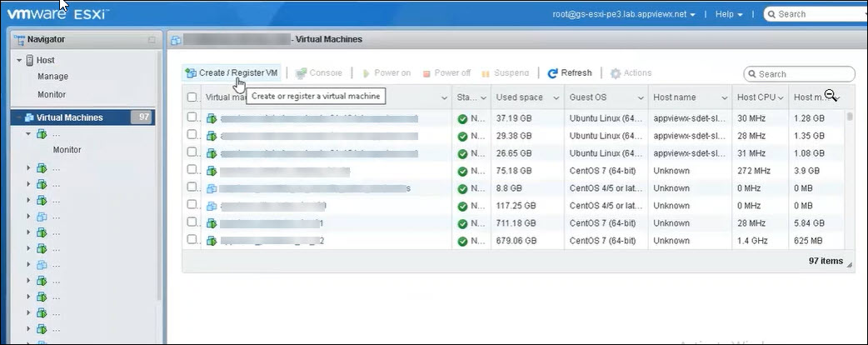Open the Help dropdown menu
The height and width of the screenshot is (345, 868).
pos(729,14)
